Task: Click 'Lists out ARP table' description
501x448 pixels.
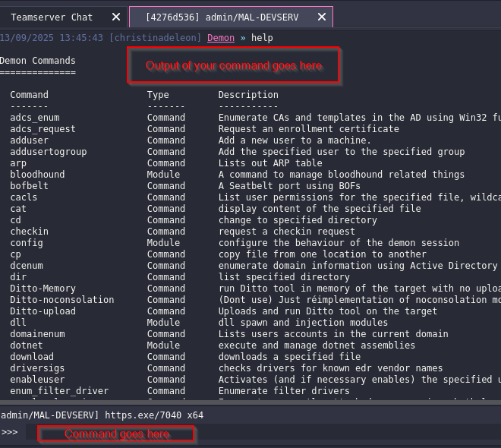Action: (270, 163)
